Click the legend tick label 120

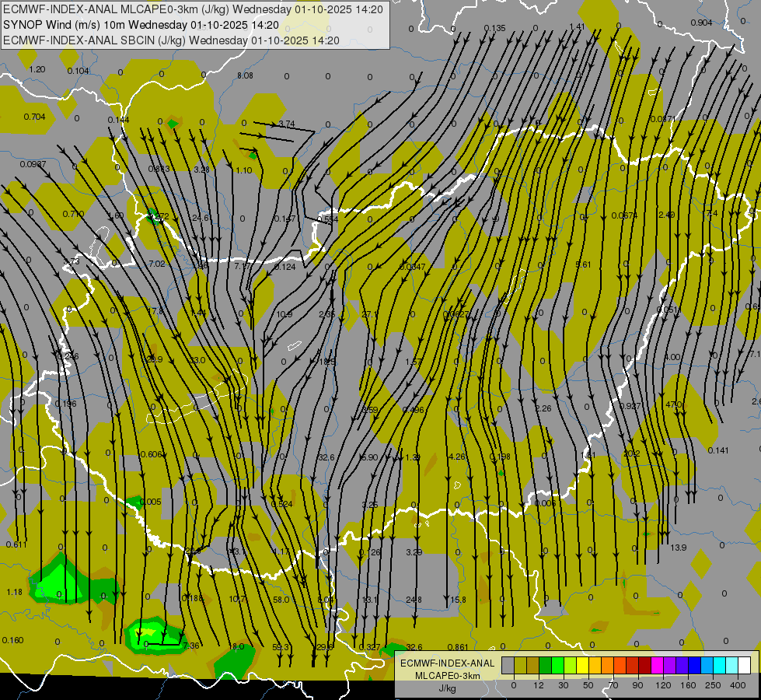(x=663, y=685)
